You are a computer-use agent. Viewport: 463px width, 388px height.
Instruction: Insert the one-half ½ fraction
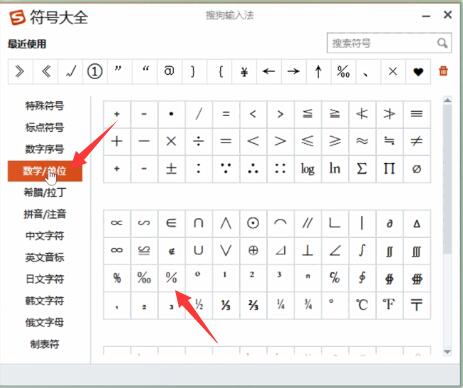(x=199, y=305)
